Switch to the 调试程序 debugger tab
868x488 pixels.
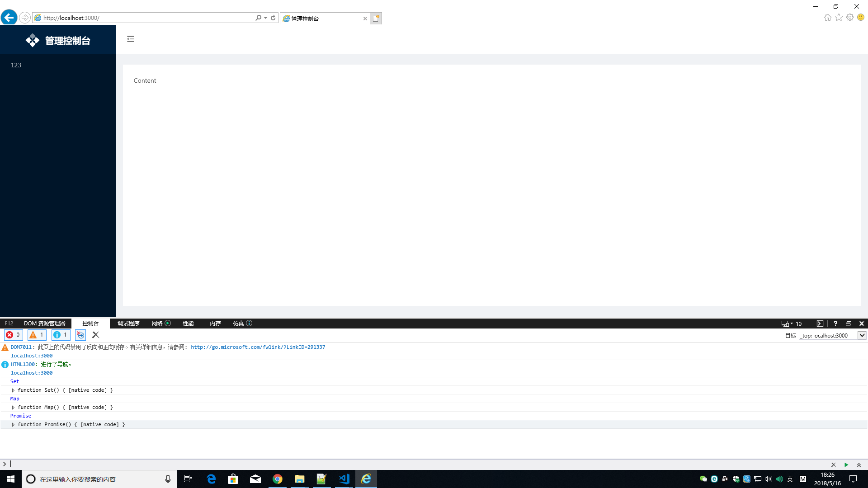click(128, 323)
